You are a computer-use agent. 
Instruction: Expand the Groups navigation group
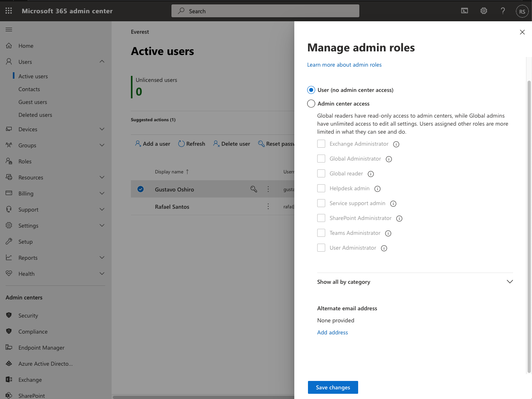102,145
